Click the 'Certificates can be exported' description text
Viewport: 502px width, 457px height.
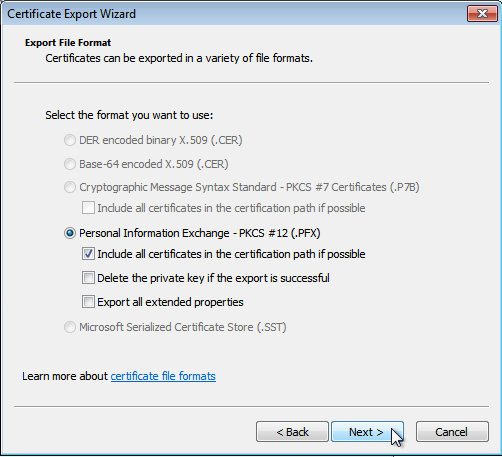coord(179,58)
